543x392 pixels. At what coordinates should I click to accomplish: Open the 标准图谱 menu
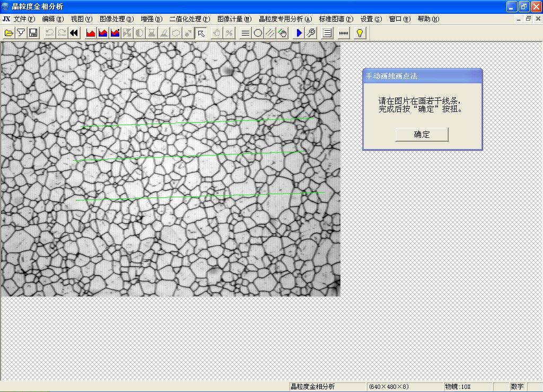point(336,19)
